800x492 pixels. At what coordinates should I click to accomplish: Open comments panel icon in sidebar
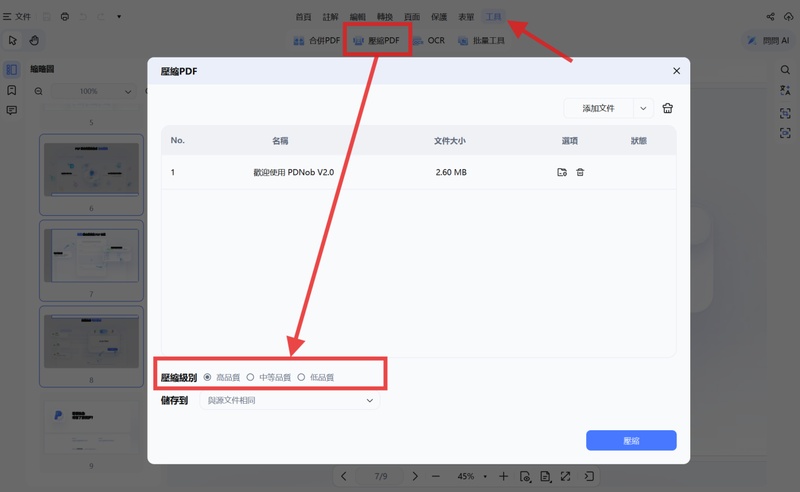pyautogui.click(x=12, y=110)
